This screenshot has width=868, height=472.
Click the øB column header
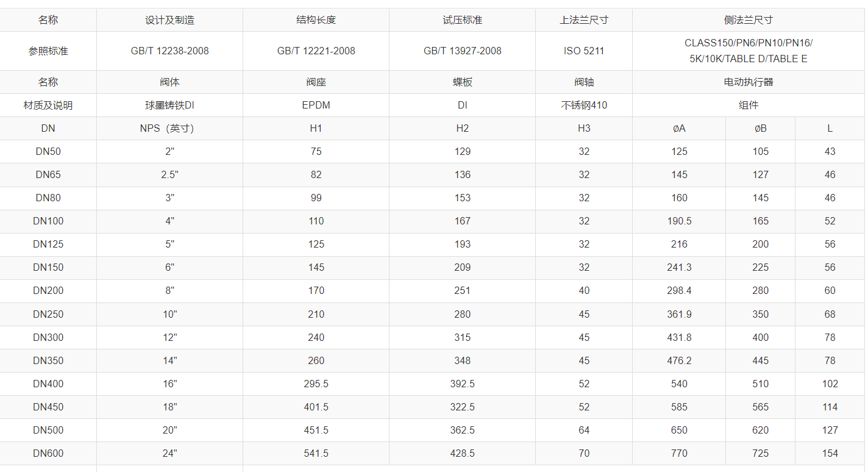pyautogui.click(x=760, y=129)
